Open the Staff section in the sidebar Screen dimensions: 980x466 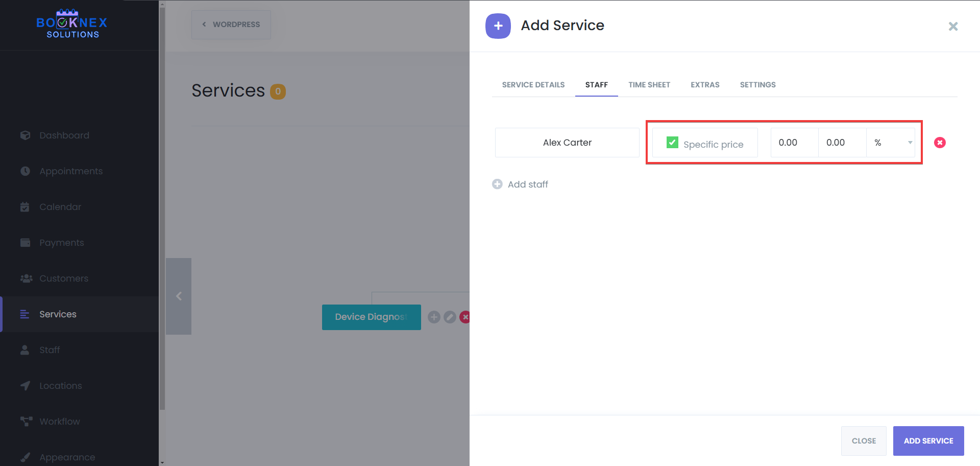coord(50,350)
